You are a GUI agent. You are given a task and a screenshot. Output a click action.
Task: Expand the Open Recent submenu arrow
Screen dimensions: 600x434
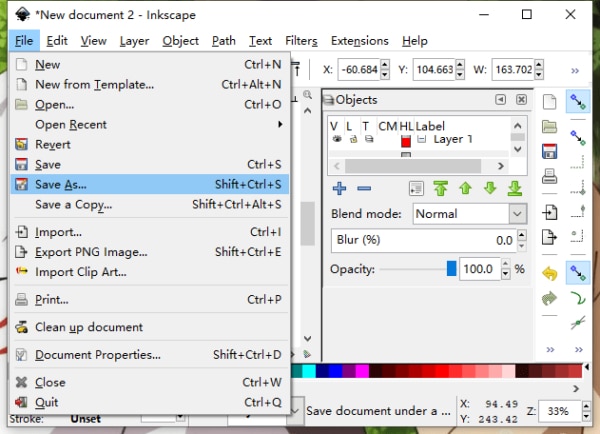[280, 124]
